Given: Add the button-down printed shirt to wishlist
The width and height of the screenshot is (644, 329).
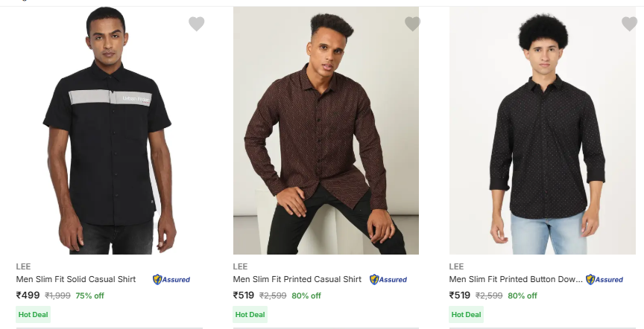Looking at the screenshot, I should pos(629,24).
